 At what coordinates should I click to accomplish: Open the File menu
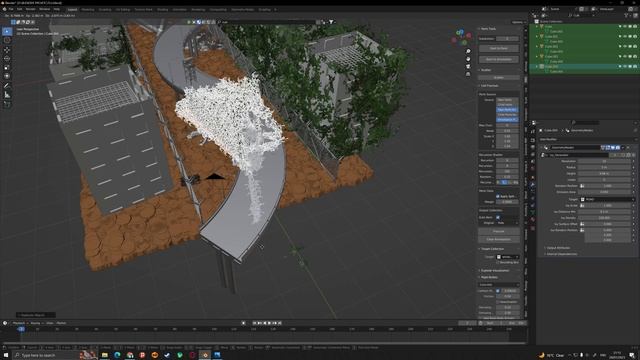(x=10, y=9)
